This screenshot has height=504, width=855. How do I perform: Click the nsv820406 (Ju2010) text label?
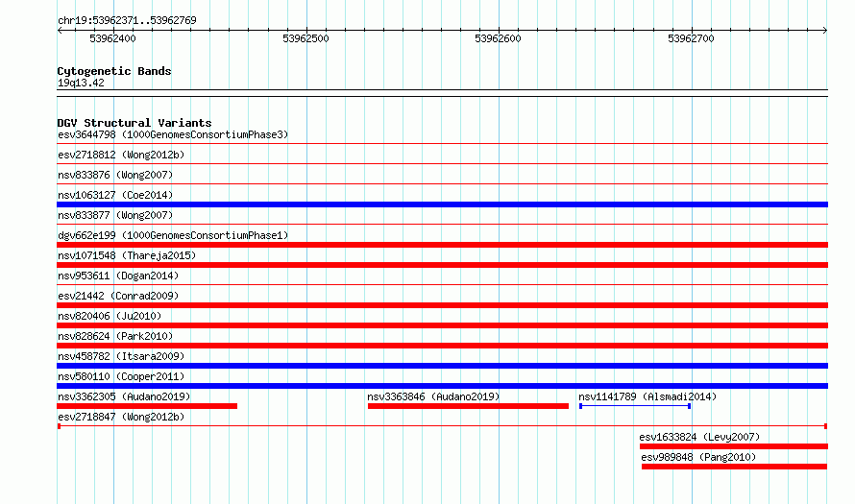tap(110, 316)
